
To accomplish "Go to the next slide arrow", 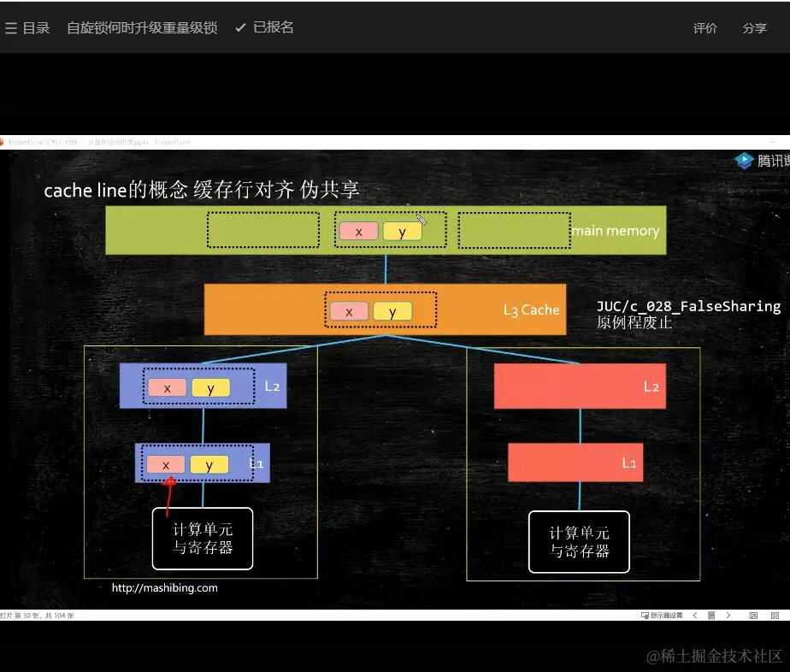I will [728, 615].
